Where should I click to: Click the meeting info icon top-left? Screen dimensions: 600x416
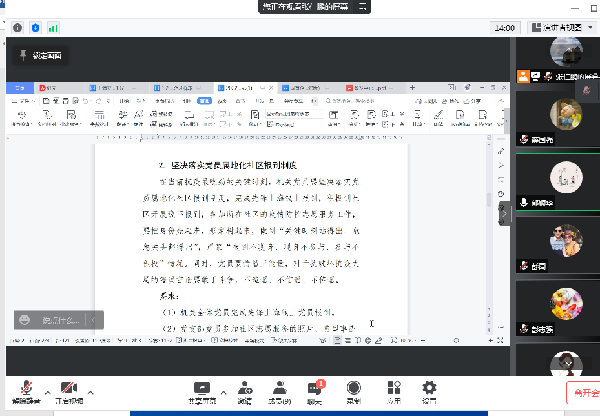(x=17, y=28)
